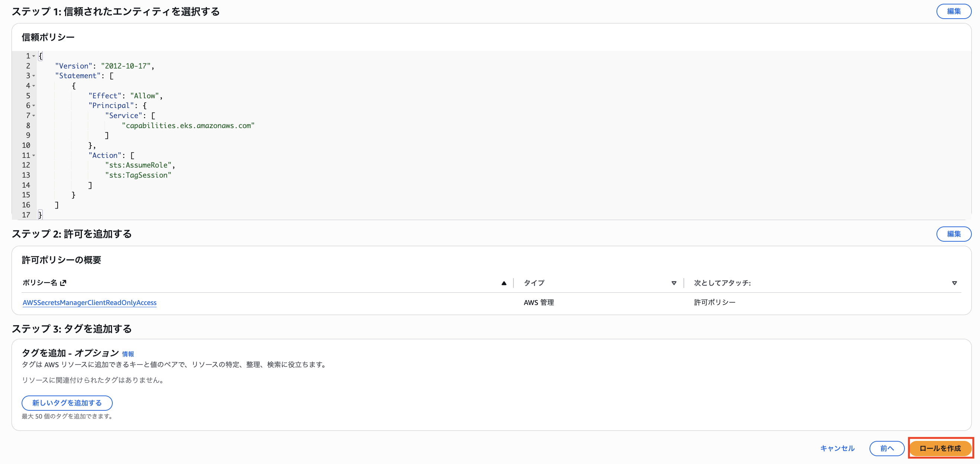Collapse the Action fold on line 11
The width and height of the screenshot is (980, 464).
point(34,155)
